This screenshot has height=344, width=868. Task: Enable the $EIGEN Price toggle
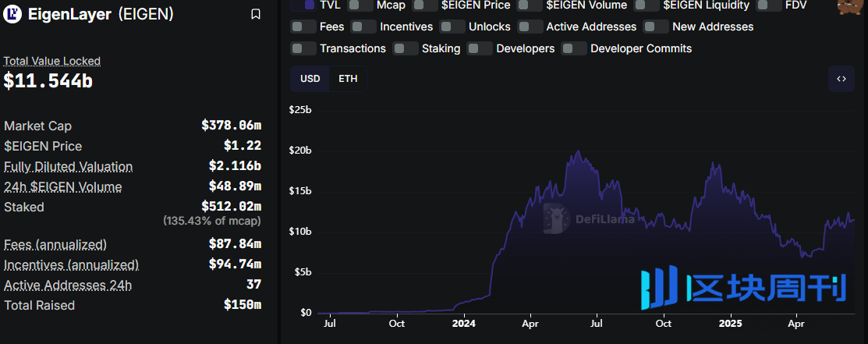(x=424, y=5)
